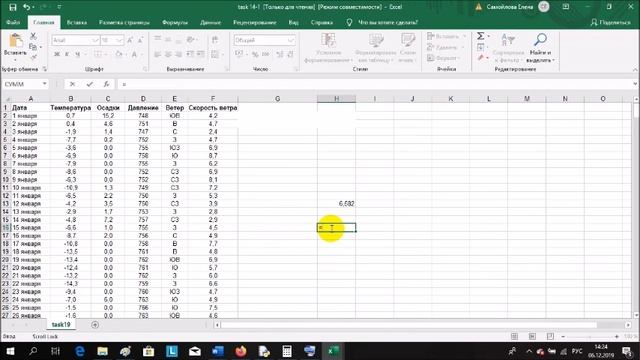The width and height of the screenshot is (640, 360).
Task: Click column H header
Action: click(336, 99)
